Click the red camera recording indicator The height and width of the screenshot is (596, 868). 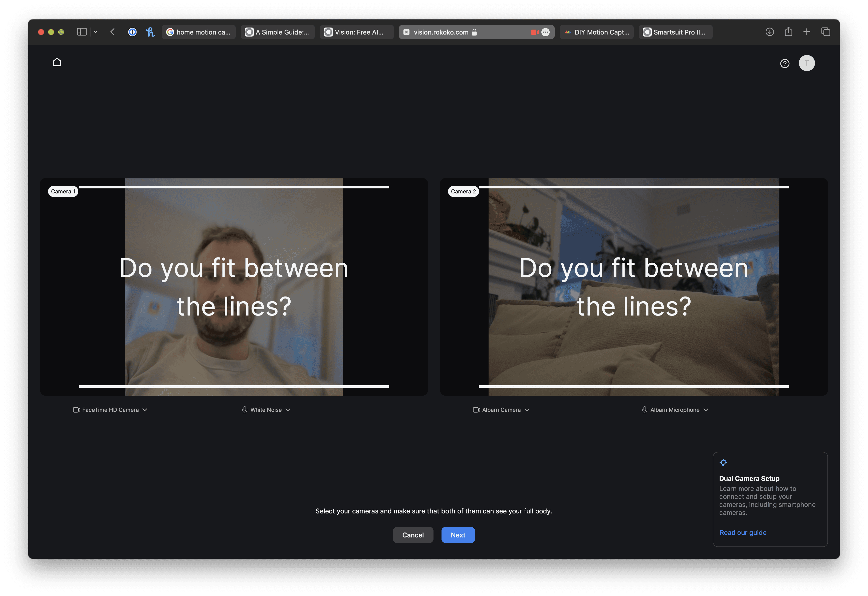click(534, 32)
